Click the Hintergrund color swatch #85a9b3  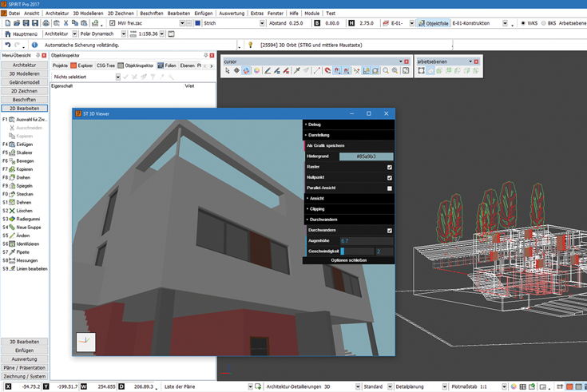[x=366, y=156]
